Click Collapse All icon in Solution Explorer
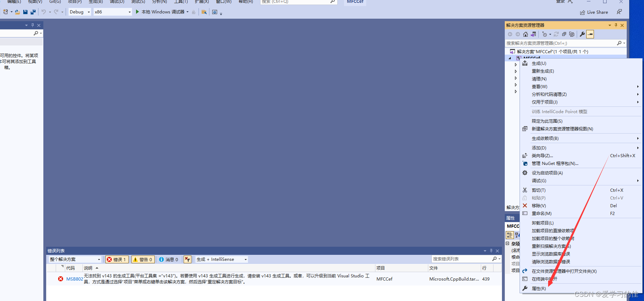This screenshot has width=644, height=301. pos(564,34)
